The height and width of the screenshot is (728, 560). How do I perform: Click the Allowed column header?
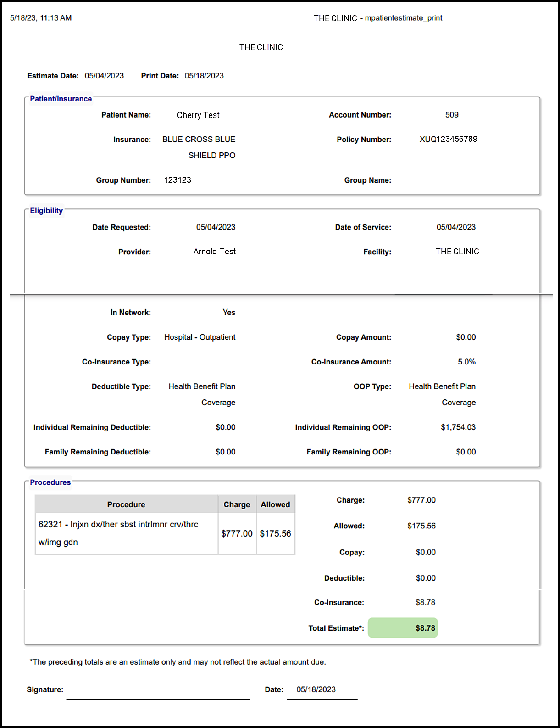pos(275,504)
